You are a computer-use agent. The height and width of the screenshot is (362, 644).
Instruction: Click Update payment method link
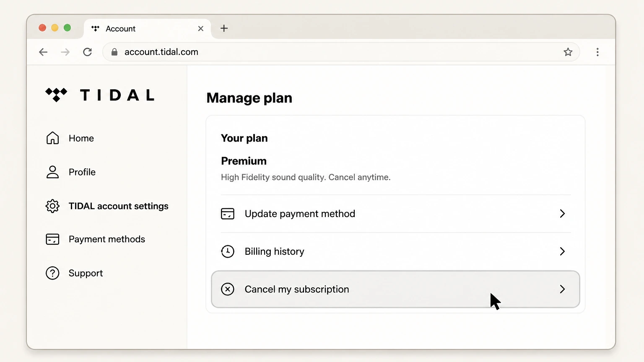click(396, 214)
